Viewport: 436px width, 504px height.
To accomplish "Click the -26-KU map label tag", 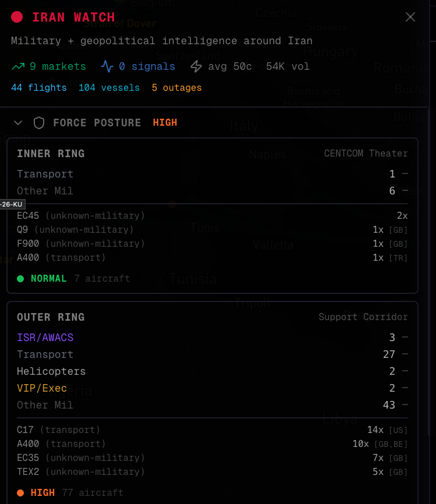I will (x=12, y=204).
